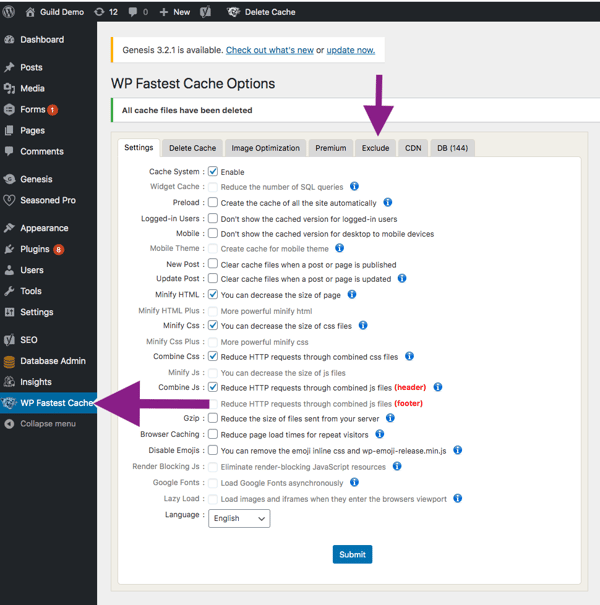This screenshot has height=605, width=600.
Task: Tick the Browser Caching checkbox
Action: (213, 434)
